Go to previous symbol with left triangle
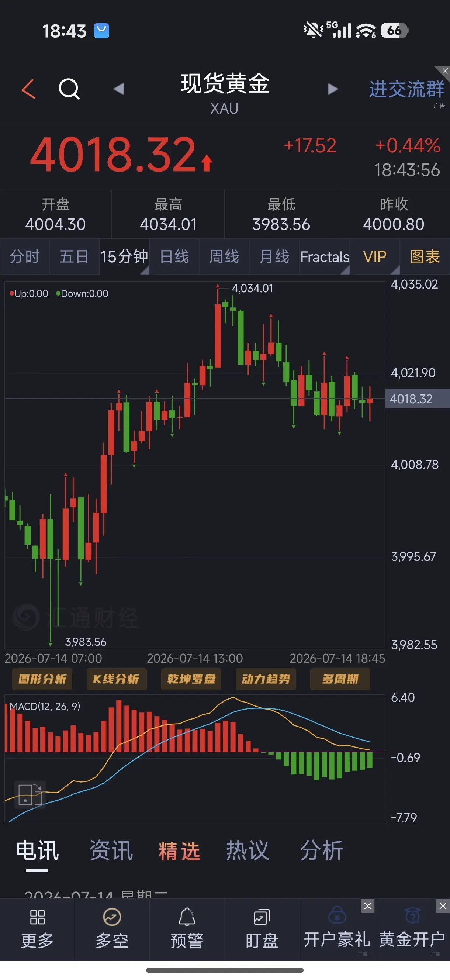450x980 pixels. 119,89
